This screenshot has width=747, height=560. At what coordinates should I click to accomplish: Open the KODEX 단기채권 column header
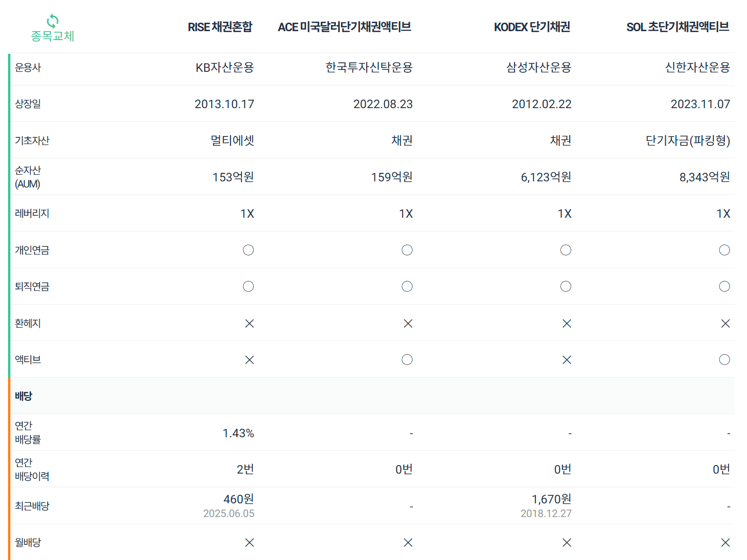coord(532,27)
